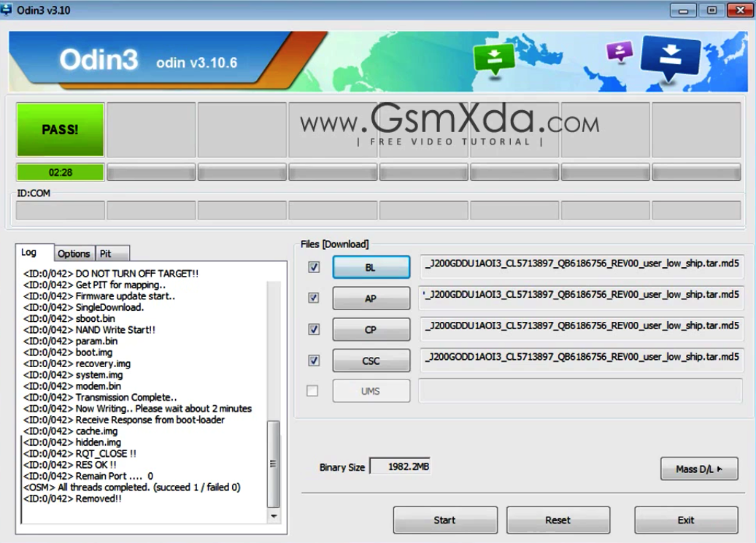
Task: Select log line 'modem.bin'
Action: [72, 386]
